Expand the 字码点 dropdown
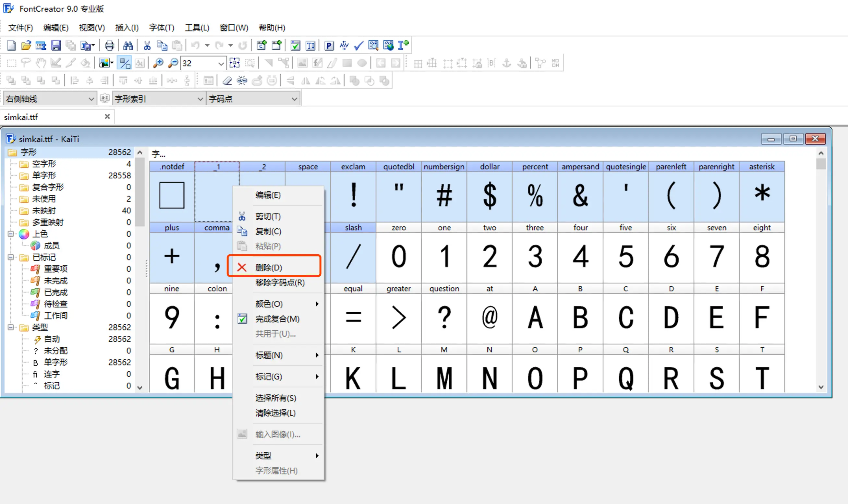Image resolution: width=848 pixels, height=504 pixels. pyautogui.click(x=294, y=99)
